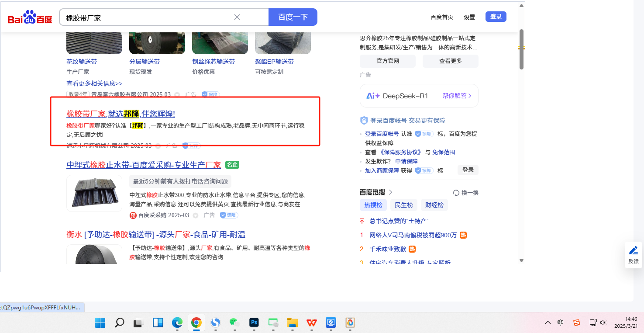The height and width of the screenshot is (333, 644).
Task: Open Microsoft Edge from the taskbar
Action: click(177, 323)
